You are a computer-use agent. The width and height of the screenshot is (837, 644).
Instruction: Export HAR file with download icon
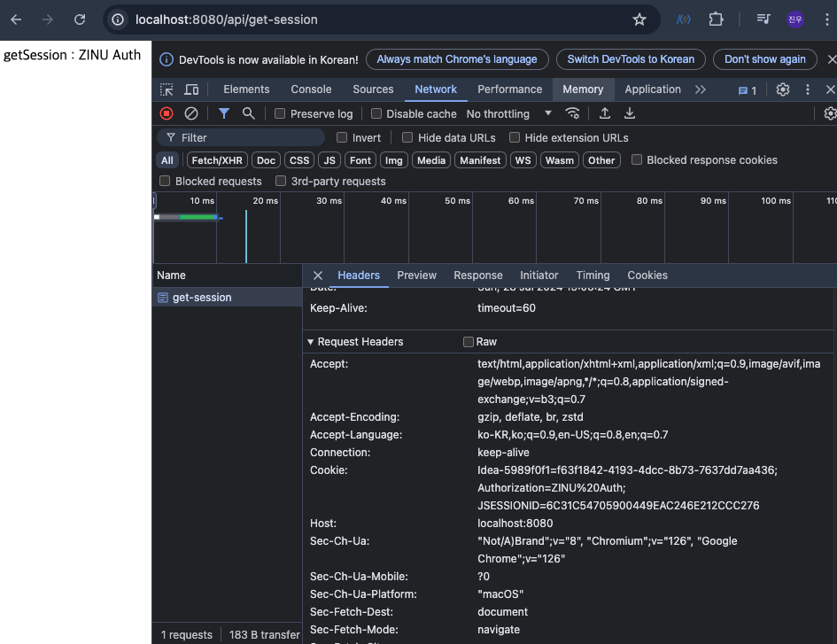click(630, 113)
